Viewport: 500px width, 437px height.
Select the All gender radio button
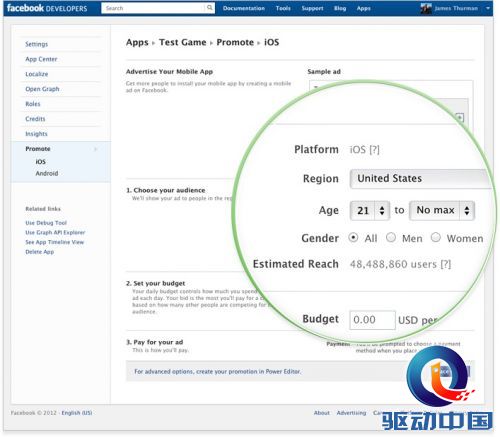click(x=353, y=237)
